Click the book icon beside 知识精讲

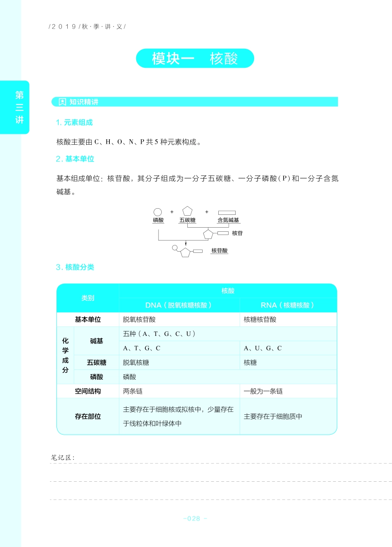pyautogui.click(x=62, y=101)
